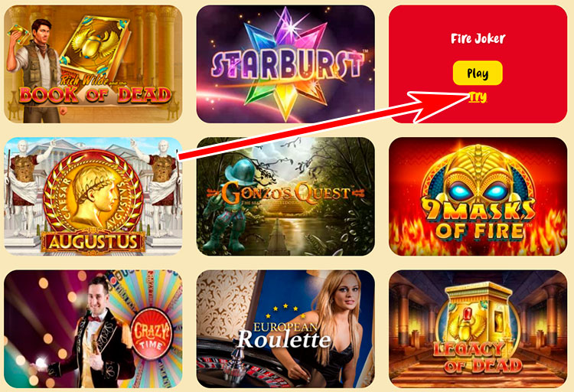Click the Try link under Play
The width and height of the screenshot is (574, 392).
[x=478, y=97]
